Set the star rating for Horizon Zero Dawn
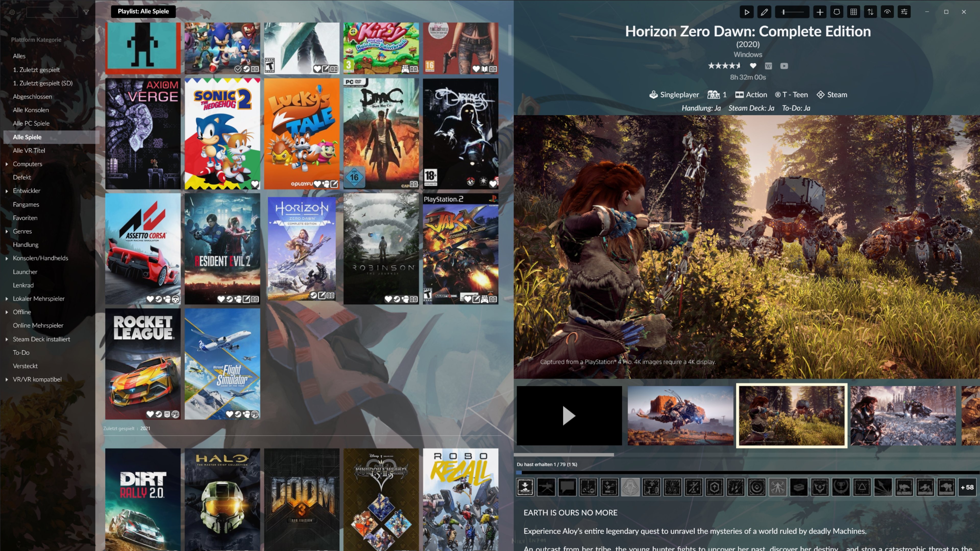980x551 pixels. (724, 66)
